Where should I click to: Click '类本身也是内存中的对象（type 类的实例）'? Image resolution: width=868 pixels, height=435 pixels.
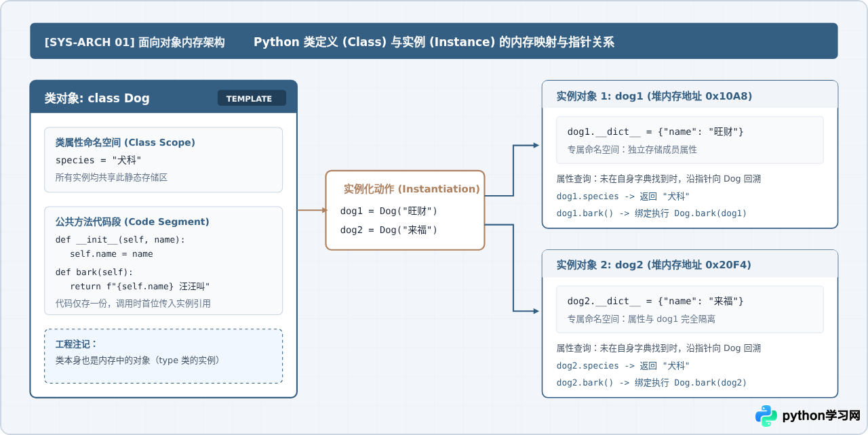140,360
